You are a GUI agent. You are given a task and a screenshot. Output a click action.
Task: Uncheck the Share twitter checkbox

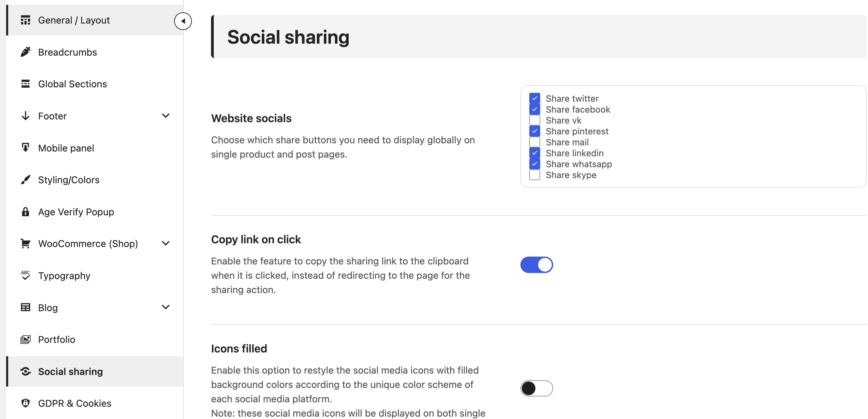click(535, 98)
